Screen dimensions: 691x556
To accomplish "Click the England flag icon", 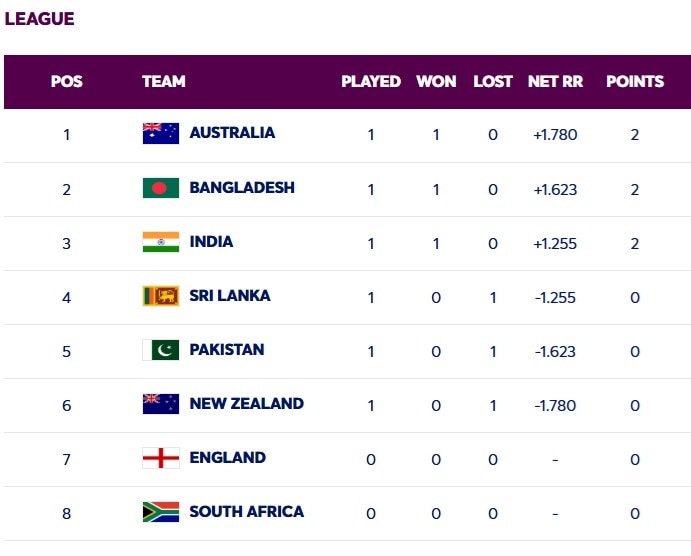I will tap(160, 458).
